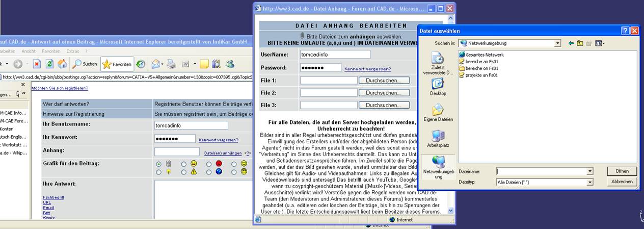Click the Ihr Benutzername field
This screenshot has height=229, width=644.
[x=191, y=125]
